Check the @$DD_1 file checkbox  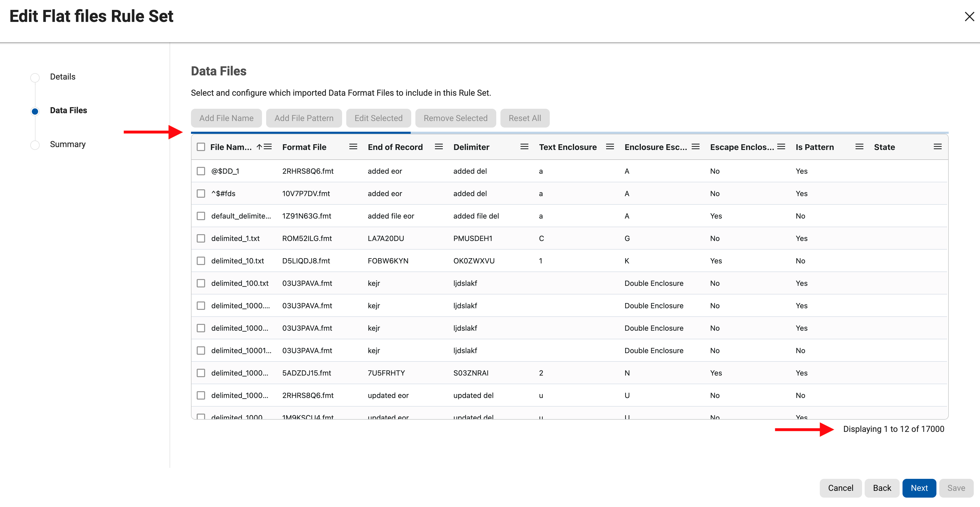tap(201, 171)
